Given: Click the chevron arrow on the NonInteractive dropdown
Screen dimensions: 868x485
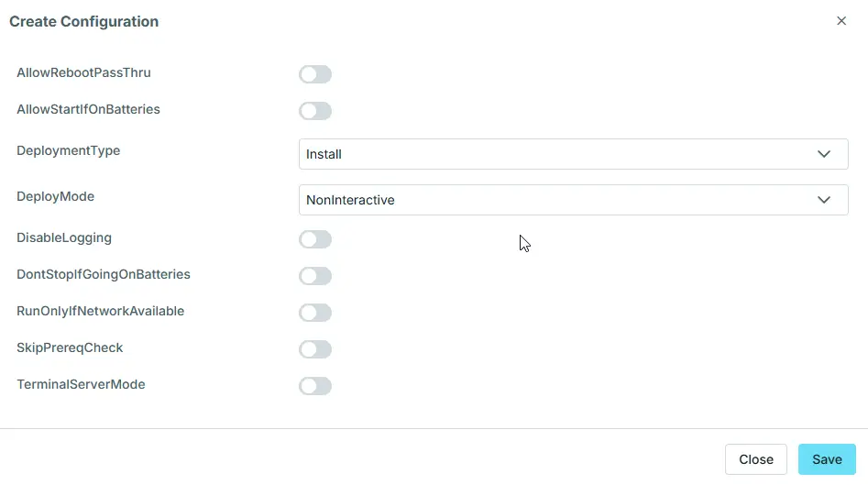Looking at the screenshot, I should [x=823, y=200].
